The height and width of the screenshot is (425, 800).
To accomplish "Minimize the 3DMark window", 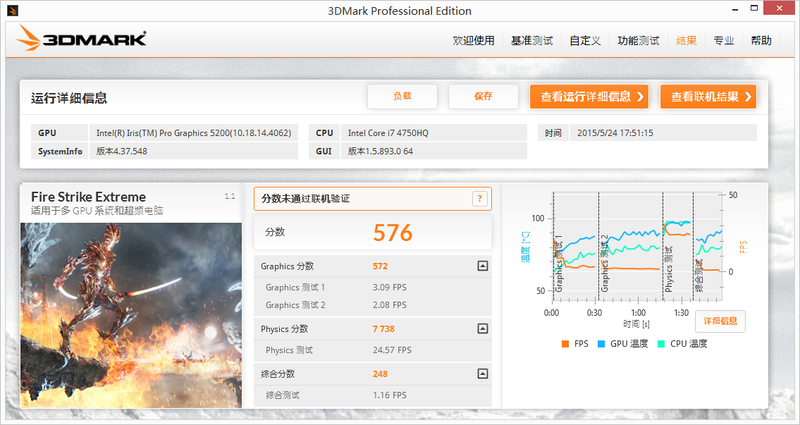I will (735, 9).
